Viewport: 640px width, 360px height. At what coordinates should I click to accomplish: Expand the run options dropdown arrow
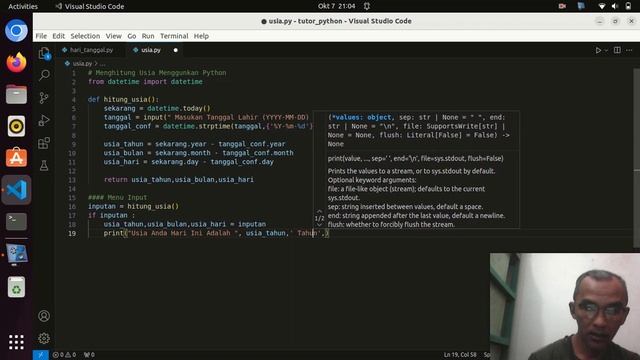[606, 50]
